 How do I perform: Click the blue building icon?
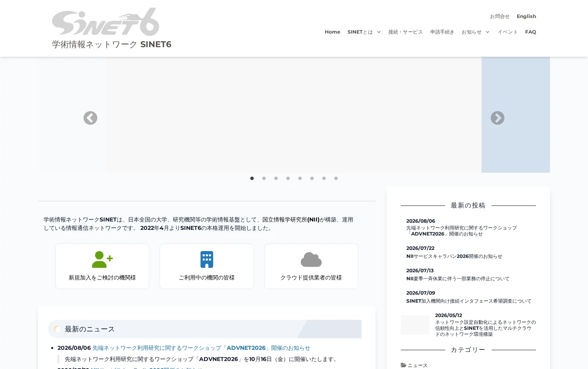pyautogui.click(x=207, y=259)
